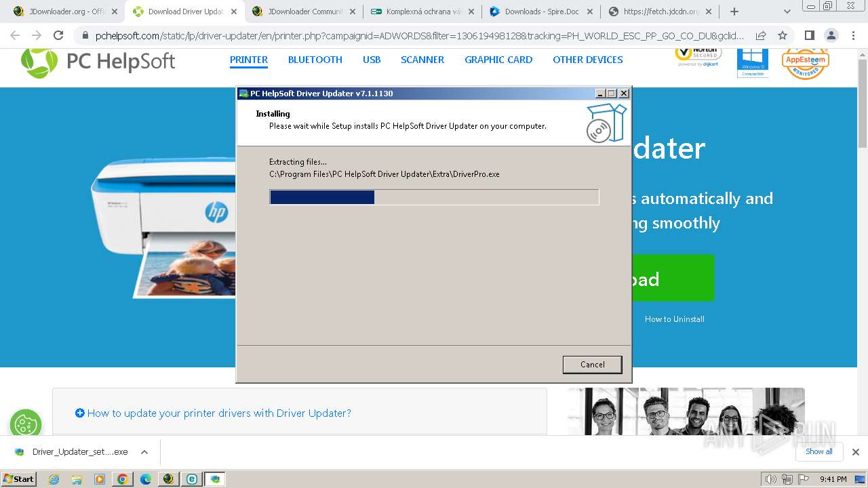Open File Explorer from taskbar

77,479
